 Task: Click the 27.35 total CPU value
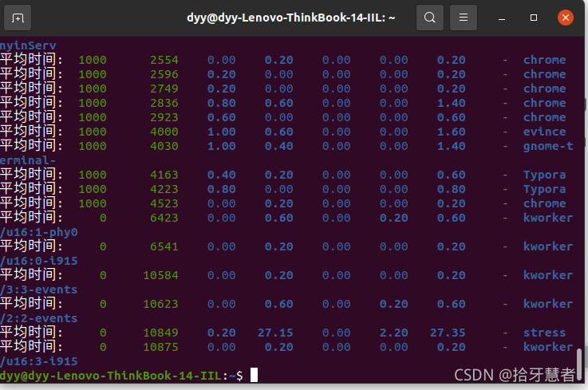[x=448, y=333]
